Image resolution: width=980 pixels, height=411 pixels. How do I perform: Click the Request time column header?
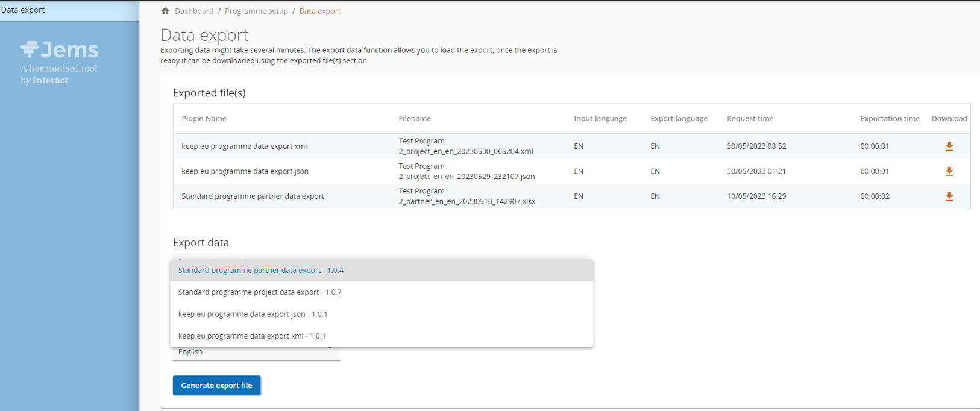click(750, 119)
